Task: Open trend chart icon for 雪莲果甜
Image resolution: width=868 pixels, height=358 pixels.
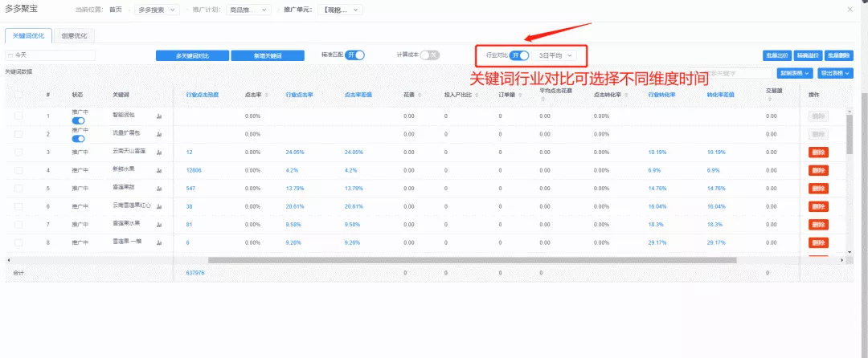Action: (x=159, y=189)
